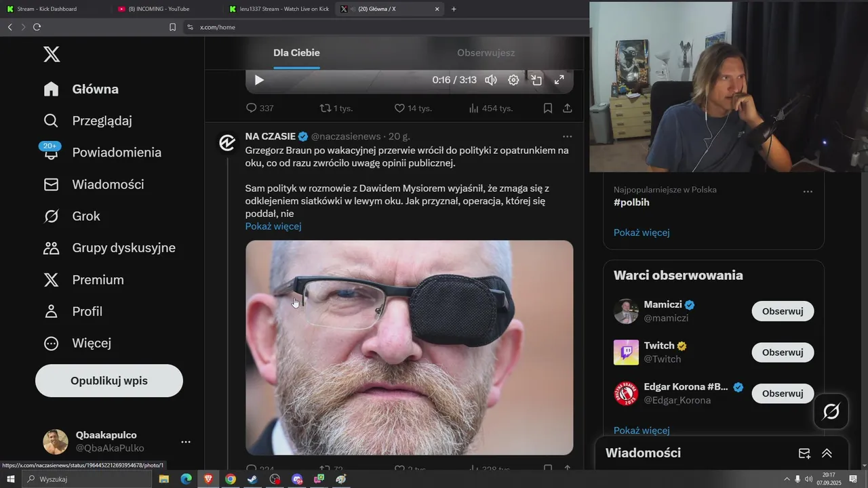Switch to leru1337 Stream Kick tab

click(278, 9)
